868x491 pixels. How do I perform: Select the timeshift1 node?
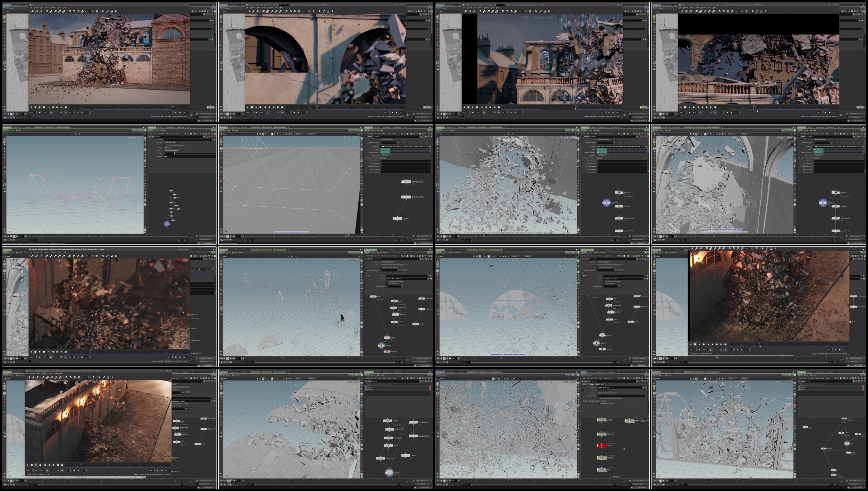tap(390, 429)
